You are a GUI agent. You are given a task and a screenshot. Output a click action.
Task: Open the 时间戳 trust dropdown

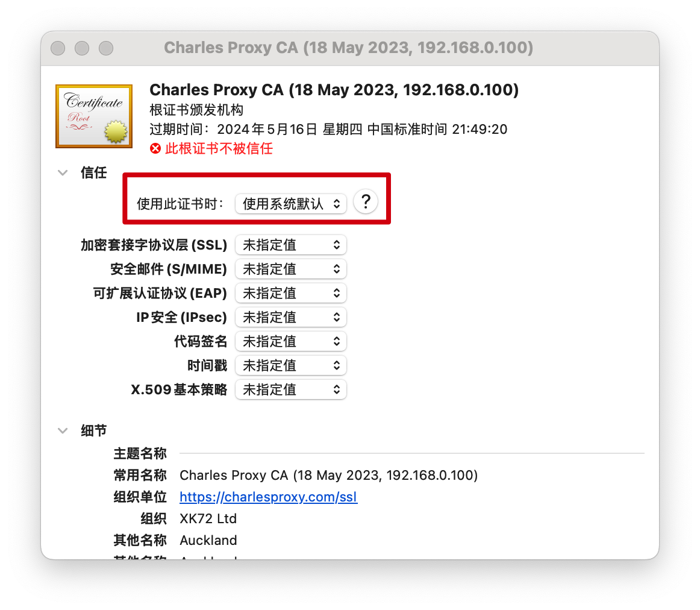[290, 365]
